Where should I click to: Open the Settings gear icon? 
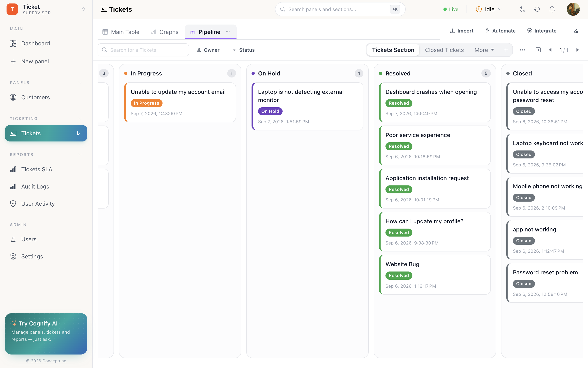pyautogui.click(x=13, y=257)
